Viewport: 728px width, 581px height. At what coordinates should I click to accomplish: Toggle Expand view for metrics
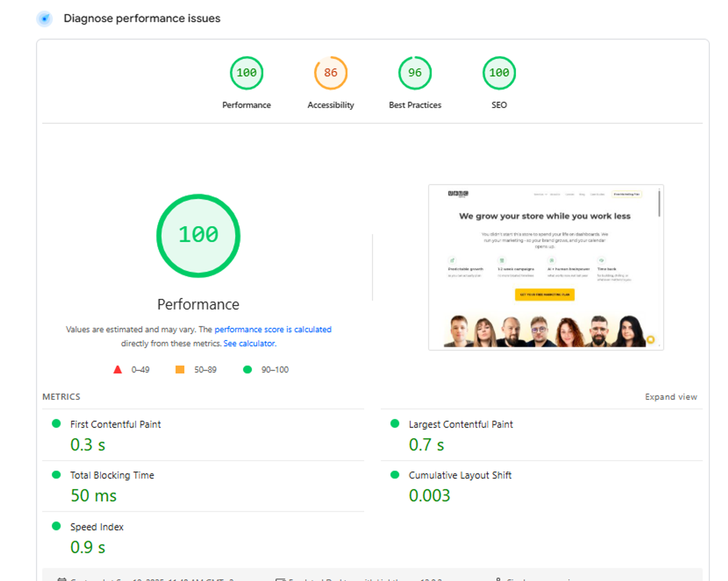click(671, 397)
